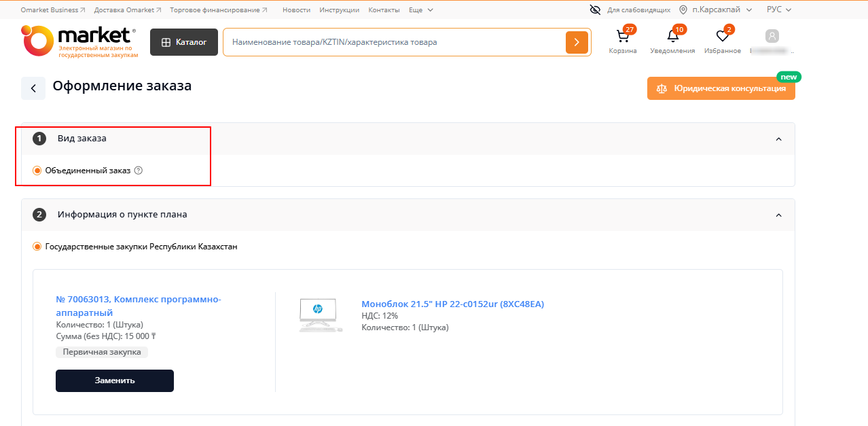Select Государственные закупки Республики Казахстан radio button

(x=37, y=247)
